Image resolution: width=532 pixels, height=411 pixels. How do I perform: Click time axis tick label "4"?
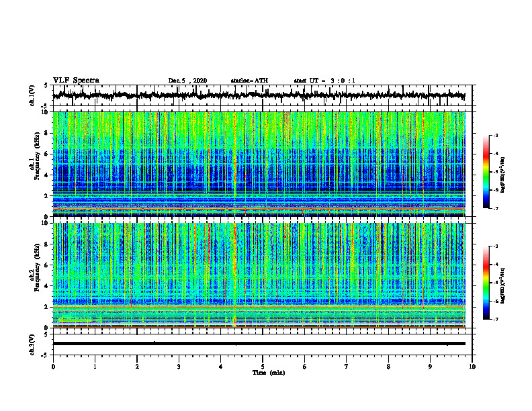221,367
